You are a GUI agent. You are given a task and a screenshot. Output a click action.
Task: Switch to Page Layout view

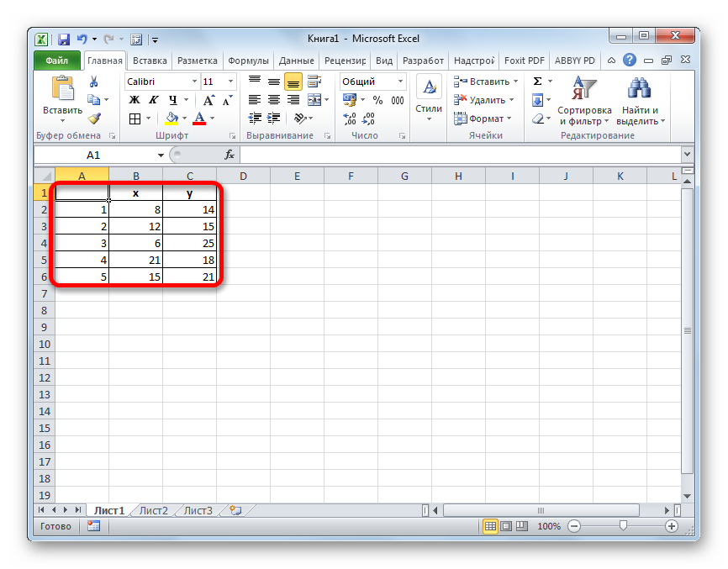coord(507,526)
